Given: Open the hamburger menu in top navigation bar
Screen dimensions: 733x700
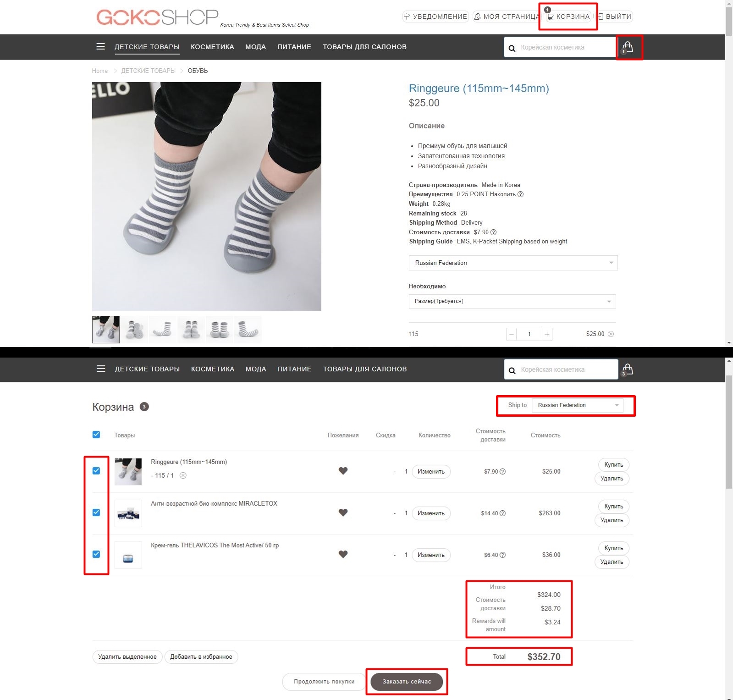Looking at the screenshot, I should pos(101,47).
